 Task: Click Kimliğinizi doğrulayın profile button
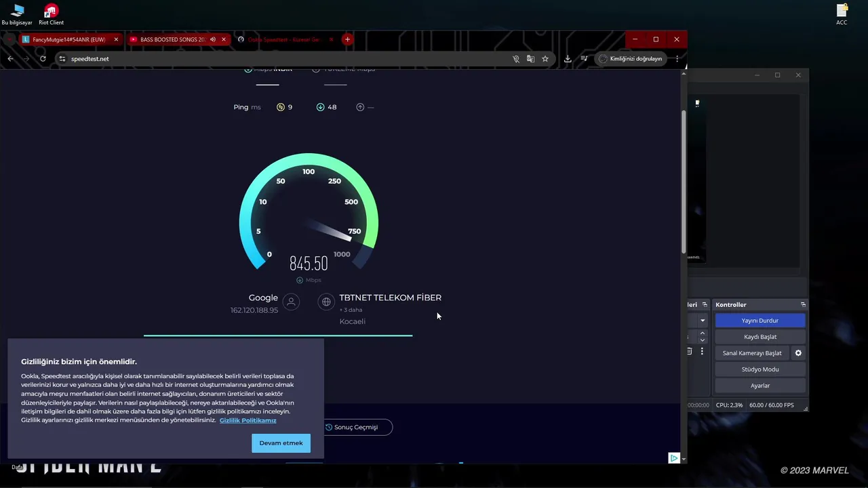pos(630,59)
